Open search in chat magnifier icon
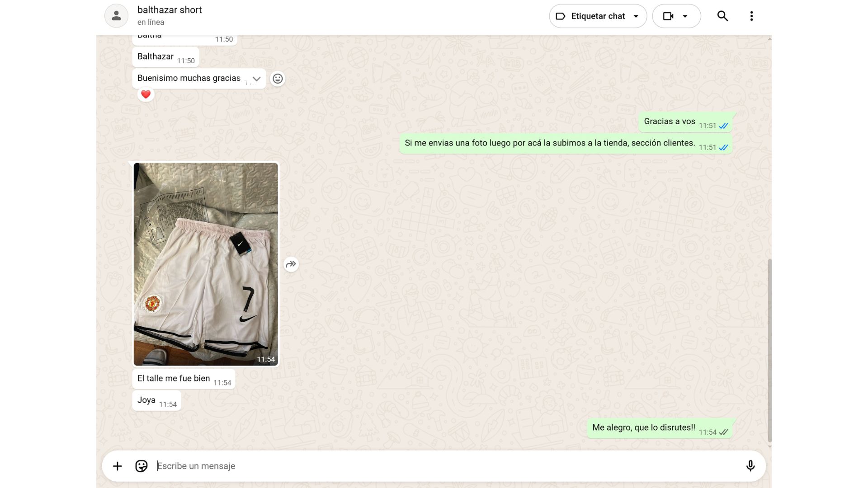Screen dimensions: 868x488 pos(722,16)
